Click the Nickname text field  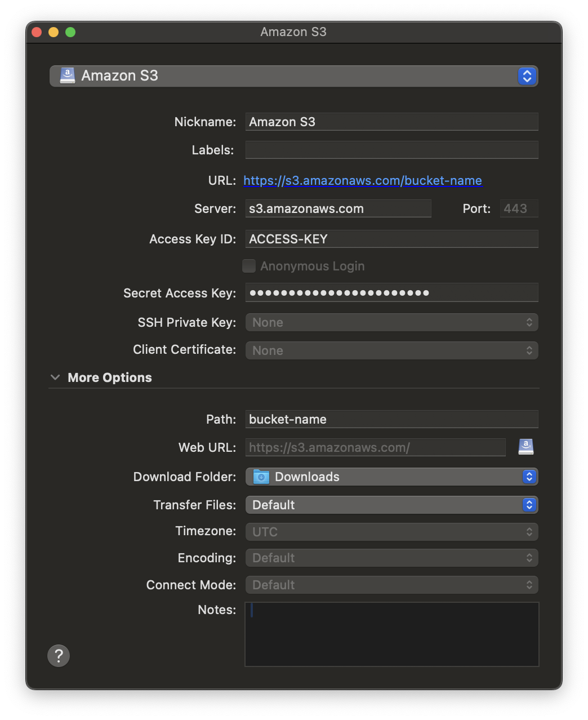point(391,122)
